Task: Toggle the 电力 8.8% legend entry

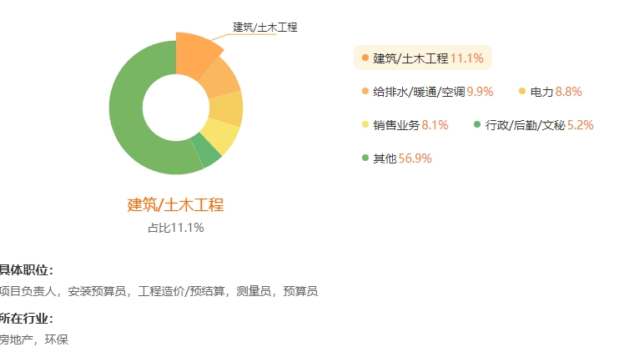Action: (x=551, y=91)
